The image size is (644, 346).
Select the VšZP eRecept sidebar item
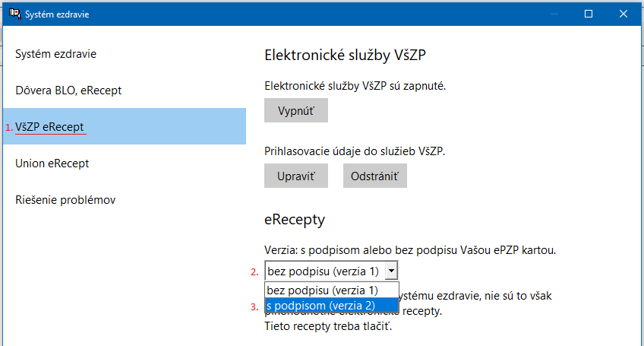(125, 126)
